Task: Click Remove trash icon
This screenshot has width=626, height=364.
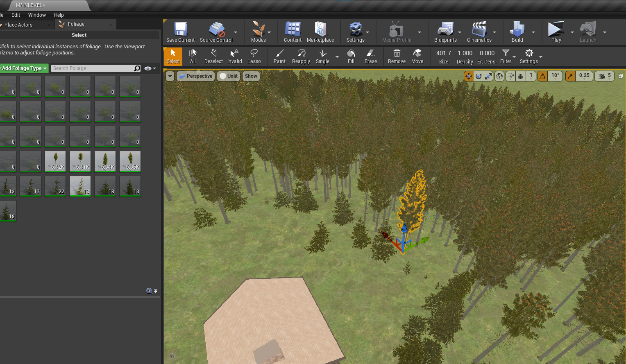Action: 397,53
